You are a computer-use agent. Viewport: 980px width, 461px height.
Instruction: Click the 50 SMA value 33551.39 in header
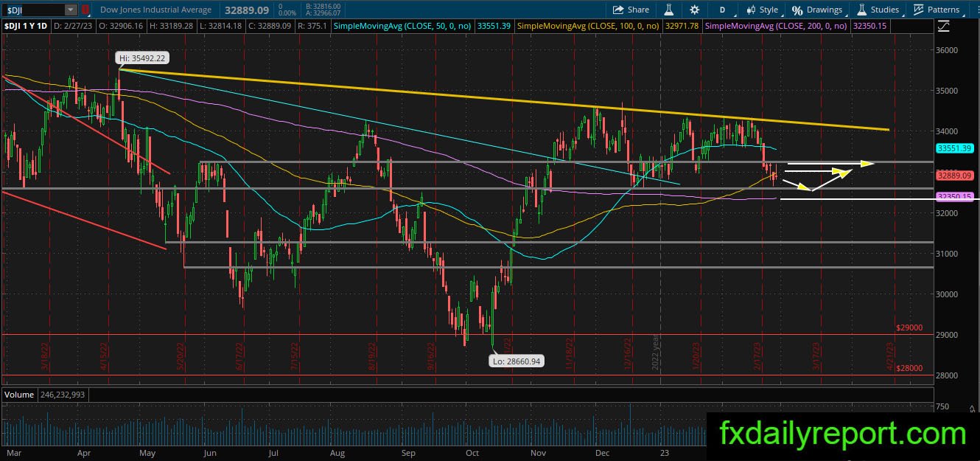coord(494,25)
